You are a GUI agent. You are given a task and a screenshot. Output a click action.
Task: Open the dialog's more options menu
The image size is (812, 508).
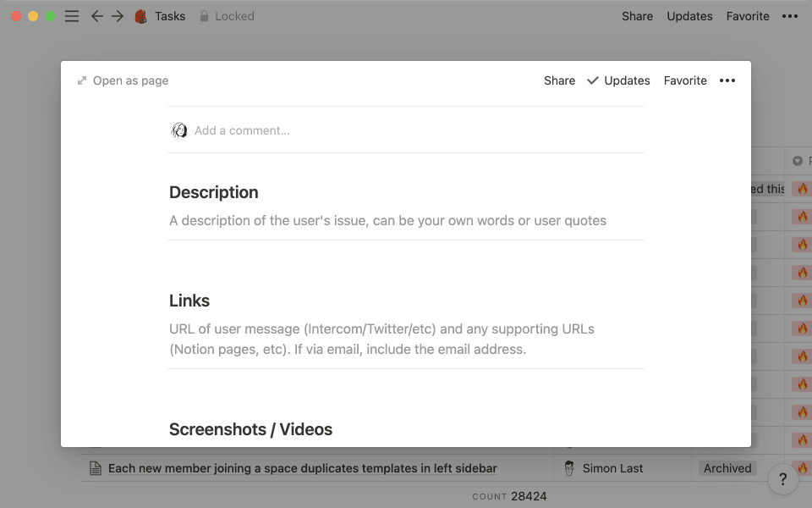[727, 80]
